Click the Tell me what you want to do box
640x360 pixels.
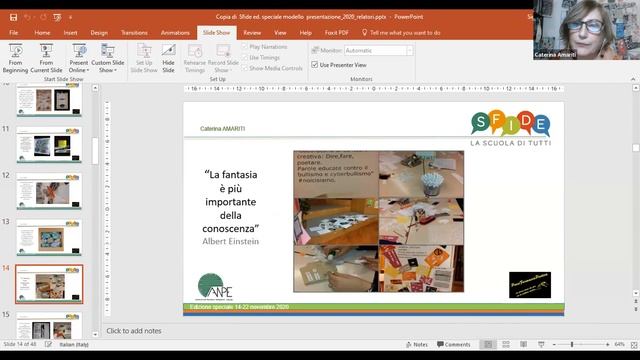tap(401, 33)
